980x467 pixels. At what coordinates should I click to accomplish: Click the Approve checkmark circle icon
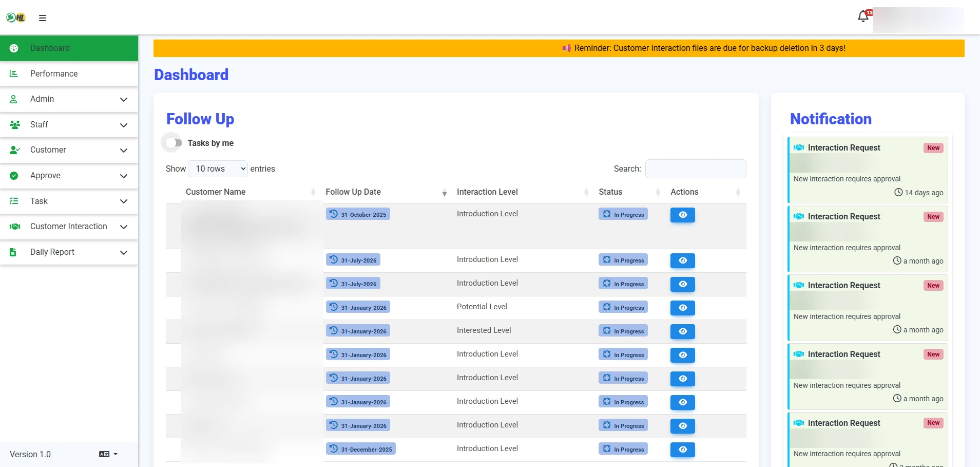[14, 176]
